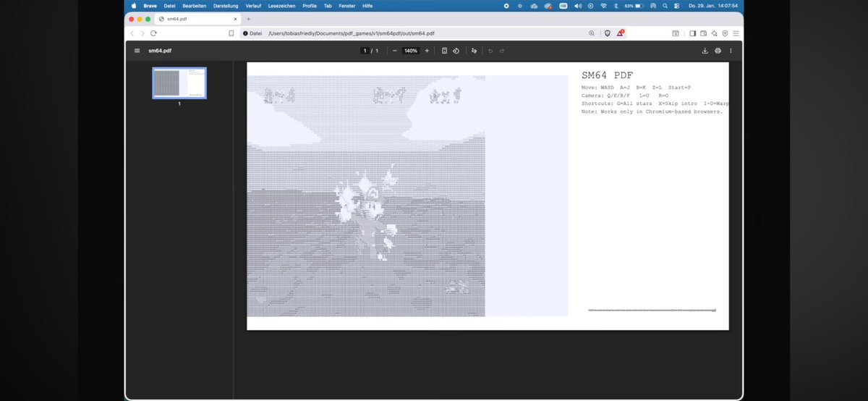Rotate the PDF counterclockwise
Screen dimensions: 868x401
pyautogui.click(x=456, y=51)
